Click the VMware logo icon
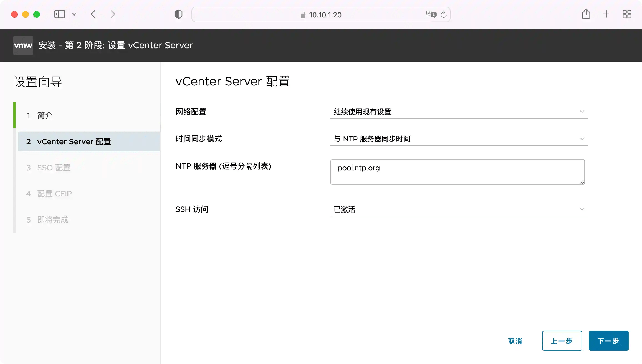 coord(23,45)
